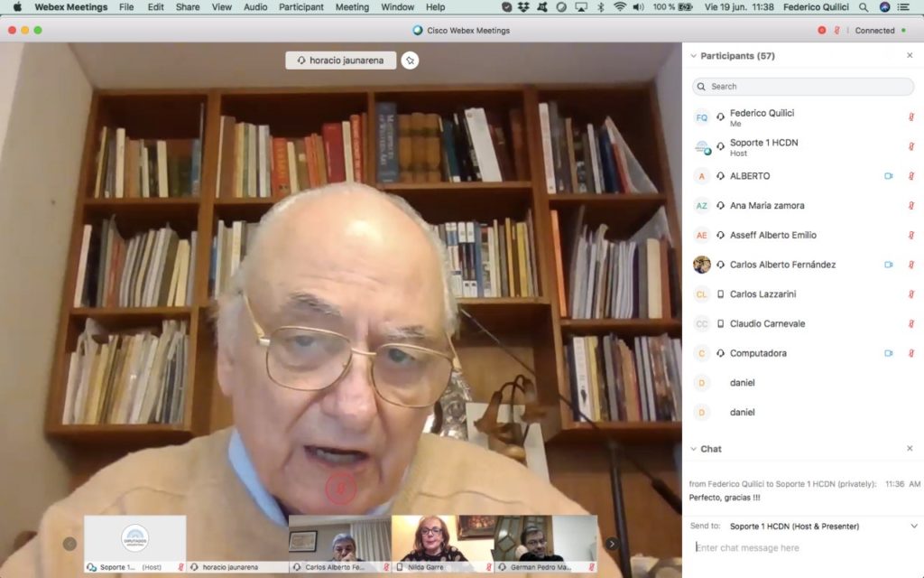Click phone device icon next to Claudio Carnevale
Screen dimensions: 924x578
(x=720, y=323)
